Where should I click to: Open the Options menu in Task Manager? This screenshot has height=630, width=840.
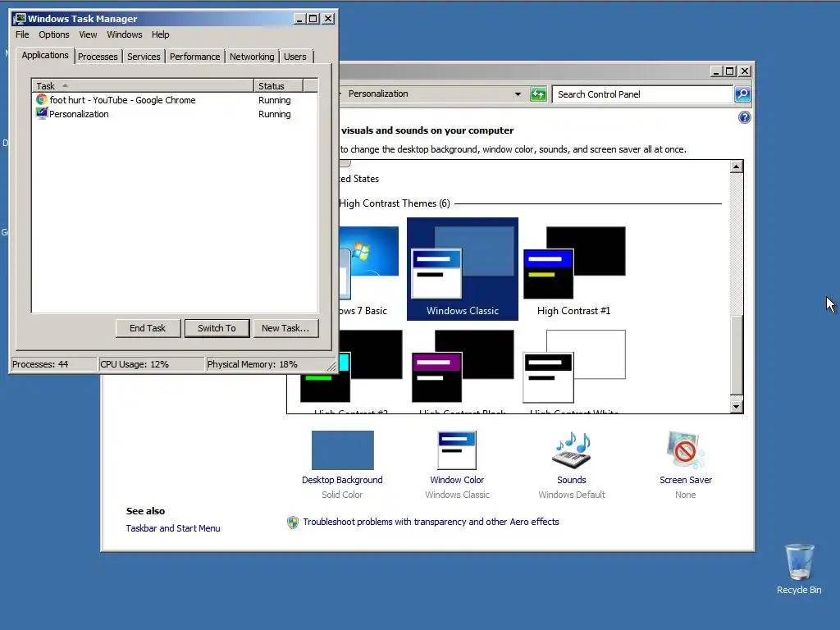coord(53,34)
